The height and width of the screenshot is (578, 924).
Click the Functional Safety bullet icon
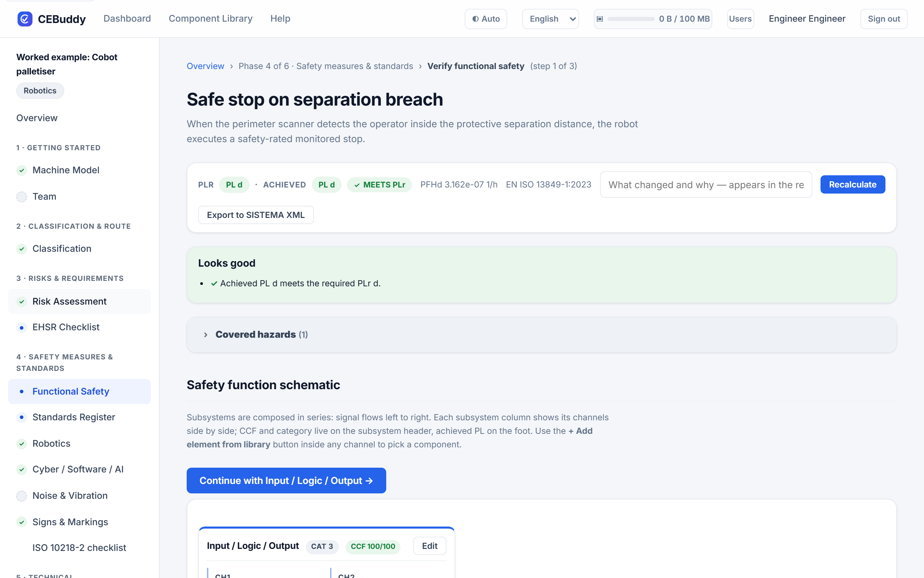[x=22, y=392]
